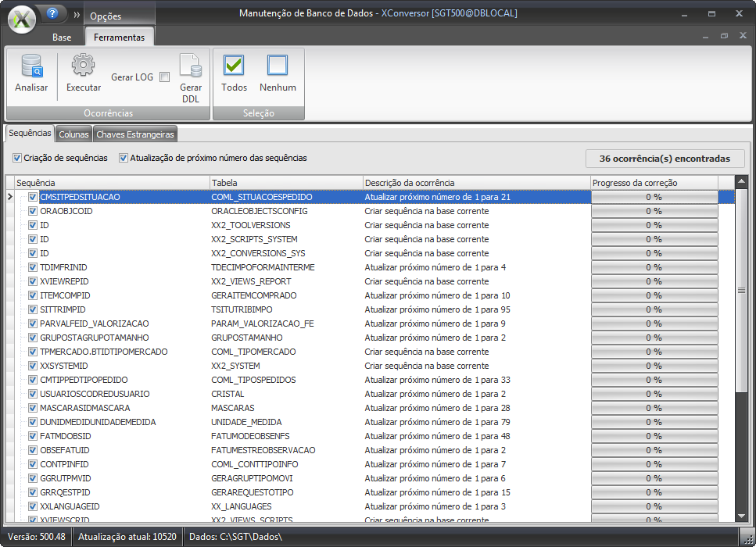
Task: Switch to the Colunas tab
Action: (x=73, y=134)
